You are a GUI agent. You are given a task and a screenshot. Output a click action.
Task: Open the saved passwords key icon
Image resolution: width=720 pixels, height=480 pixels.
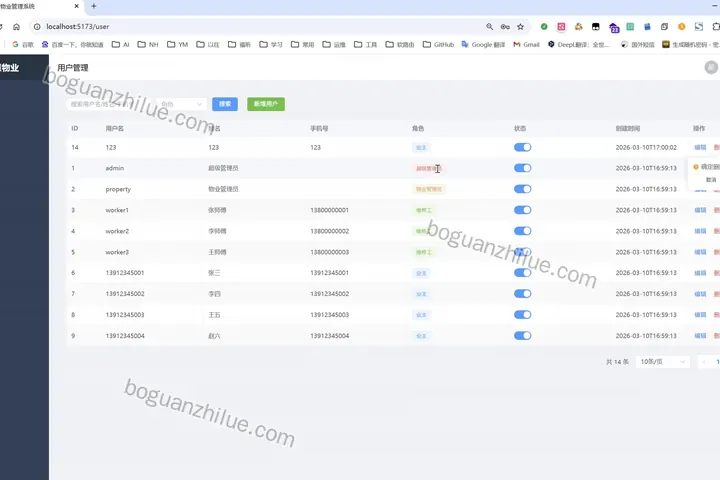click(505, 27)
